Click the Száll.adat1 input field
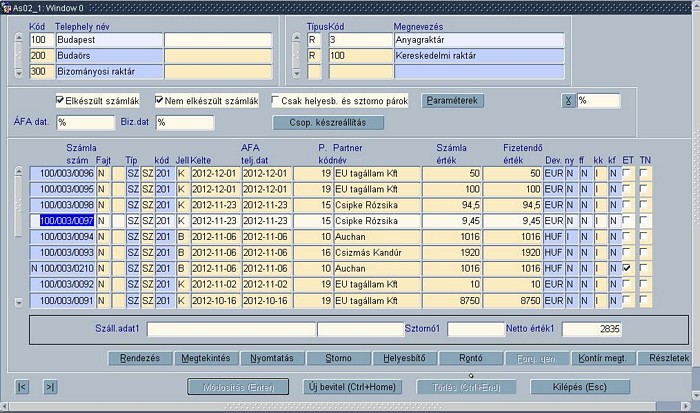Image resolution: width=700 pixels, height=413 pixels. (x=231, y=330)
